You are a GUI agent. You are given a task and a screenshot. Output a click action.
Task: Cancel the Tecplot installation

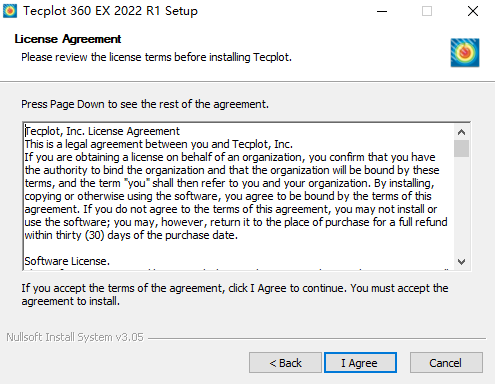[x=446, y=363]
